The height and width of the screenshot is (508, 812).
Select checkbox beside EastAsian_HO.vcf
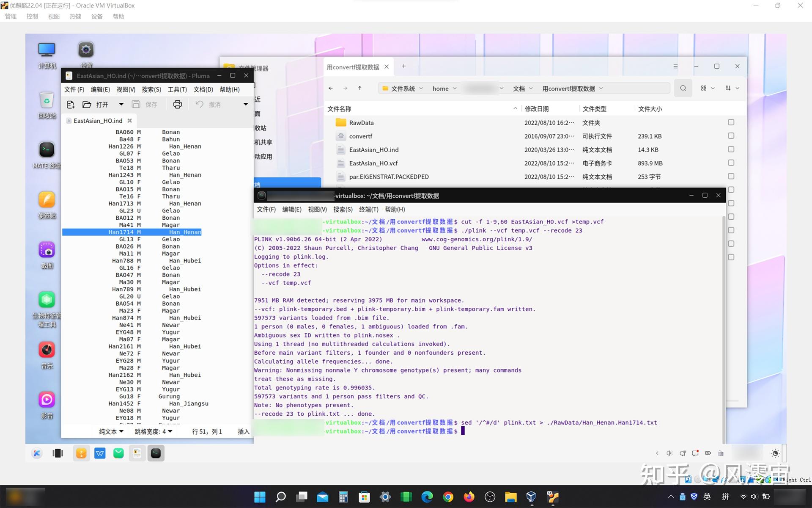pyautogui.click(x=731, y=163)
